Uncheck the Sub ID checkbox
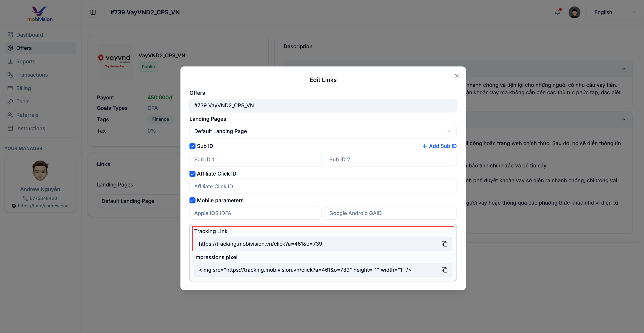The image size is (644, 333). pyautogui.click(x=192, y=146)
